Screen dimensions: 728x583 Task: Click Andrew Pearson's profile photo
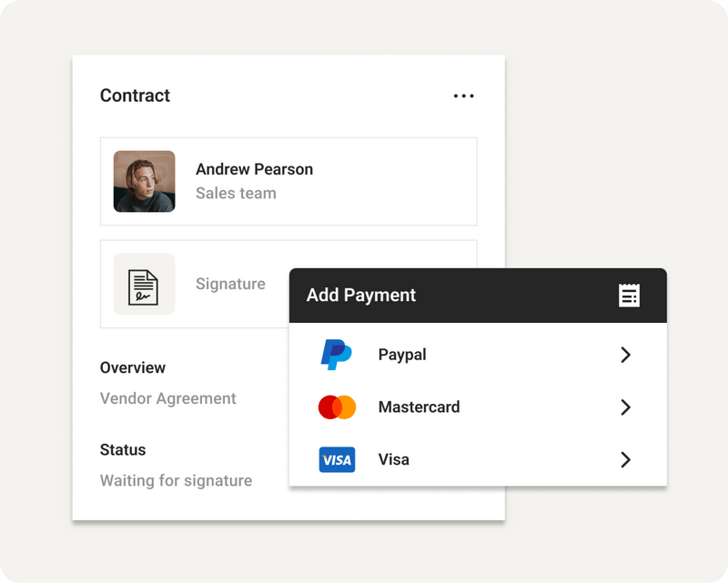tap(145, 182)
